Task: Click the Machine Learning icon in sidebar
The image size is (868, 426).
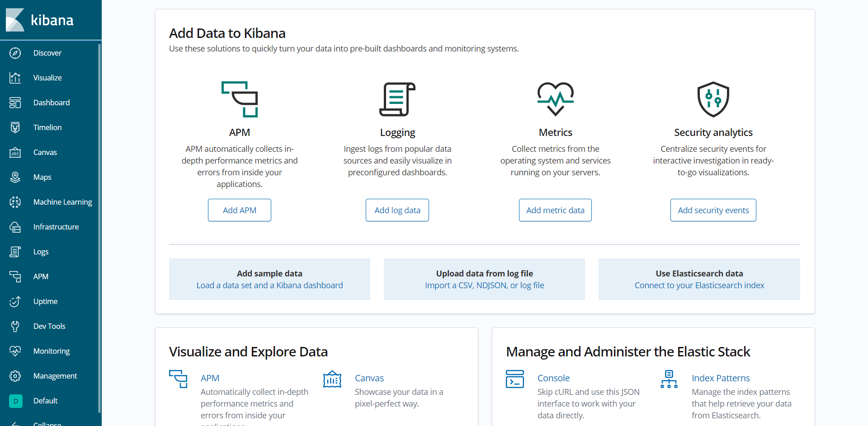Action: point(15,202)
